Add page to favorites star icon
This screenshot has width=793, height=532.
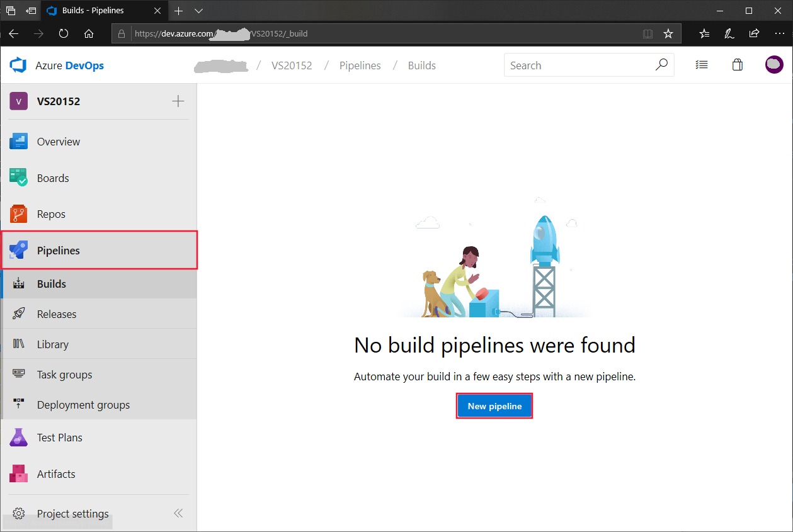click(x=668, y=33)
